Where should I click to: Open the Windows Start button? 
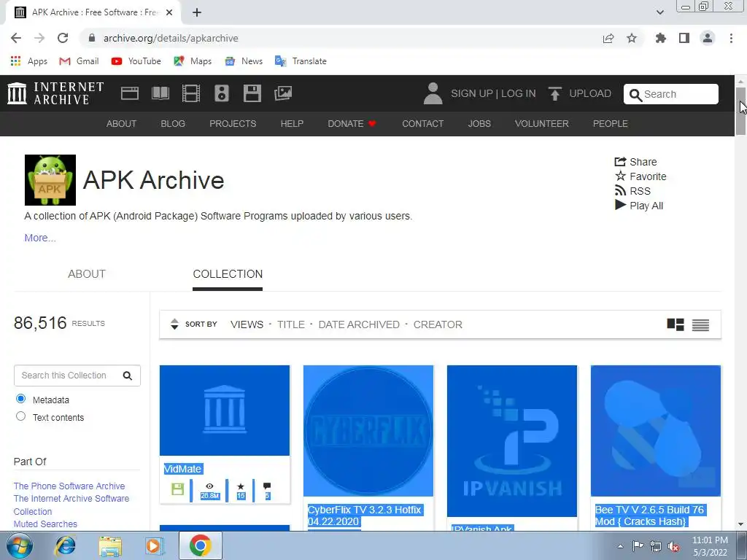click(19, 545)
